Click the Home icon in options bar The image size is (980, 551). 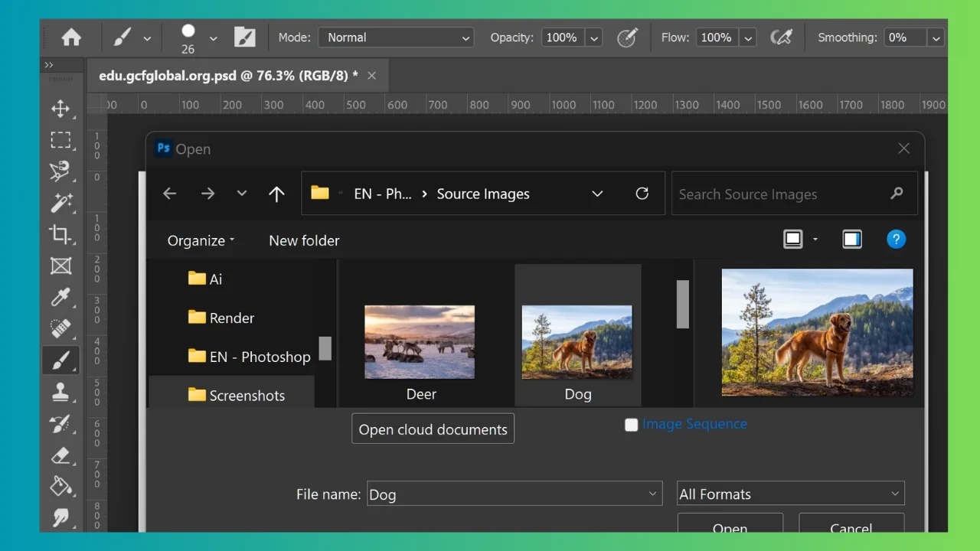[71, 37]
